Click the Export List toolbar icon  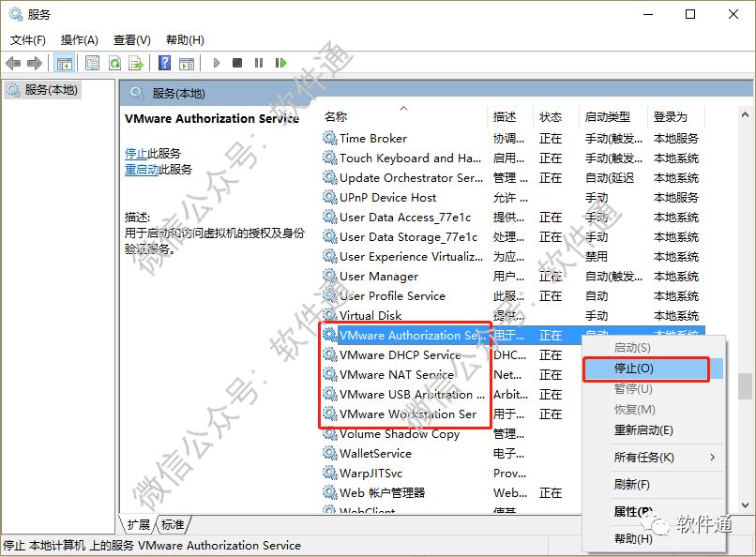coord(136,63)
